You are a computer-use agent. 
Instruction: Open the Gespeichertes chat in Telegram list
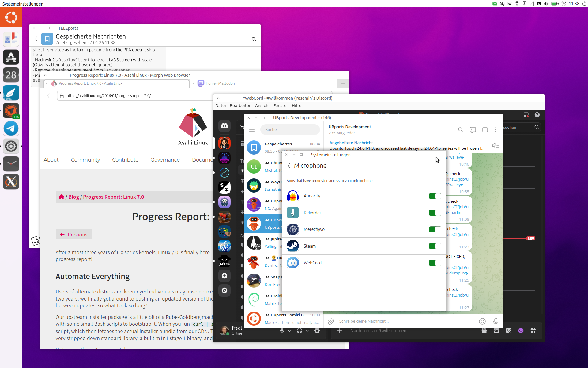coord(284,148)
